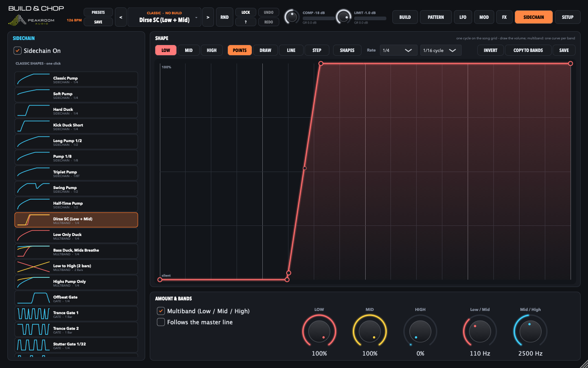Pick the Low Only Duck multiband shape

click(76, 236)
